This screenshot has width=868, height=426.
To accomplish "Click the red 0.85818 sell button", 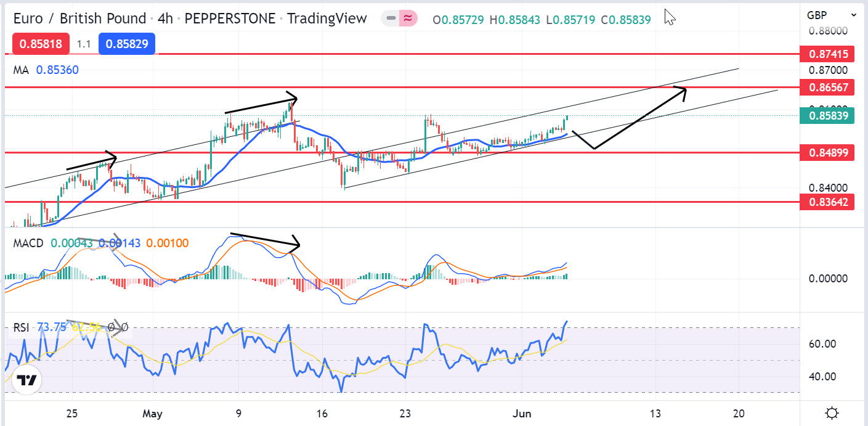I will (x=39, y=44).
